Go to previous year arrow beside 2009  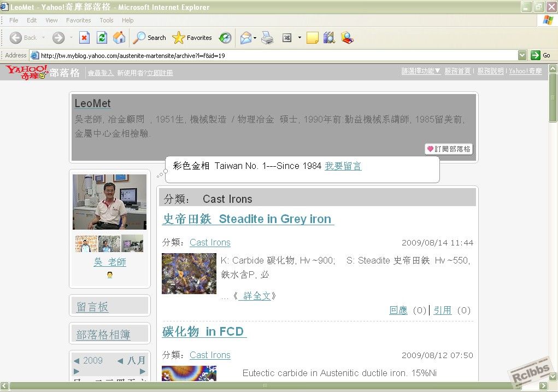click(77, 361)
